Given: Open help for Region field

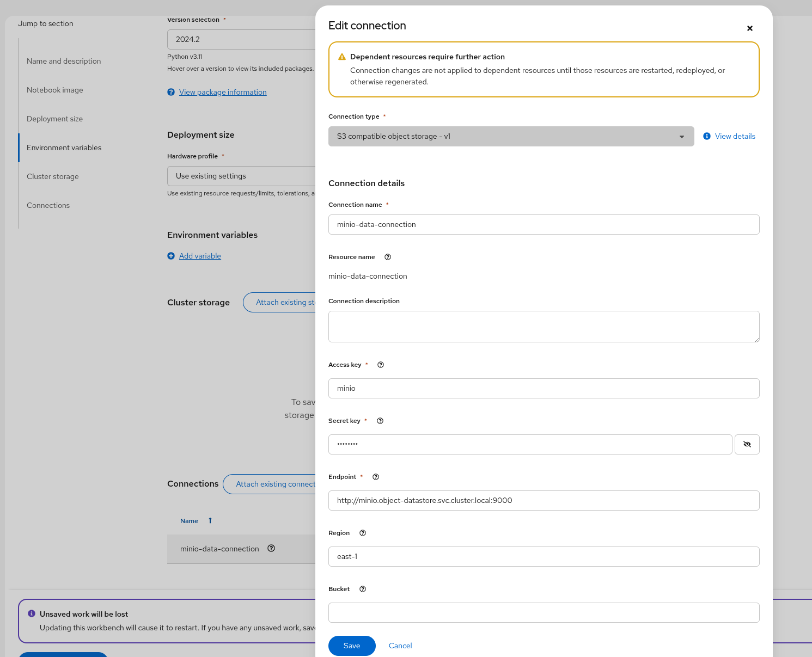Looking at the screenshot, I should tap(363, 533).
